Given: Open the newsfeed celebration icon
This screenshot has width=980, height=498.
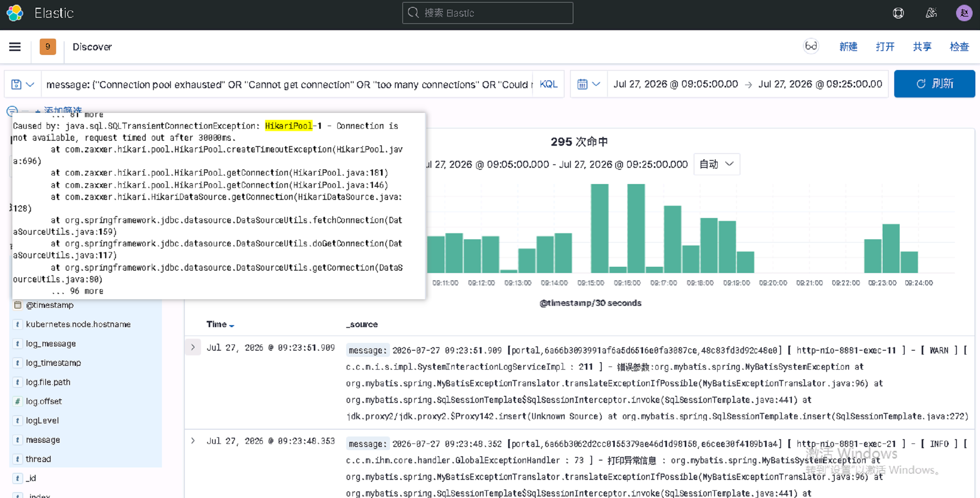Looking at the screenshot, I should pyautogui.click(x=931, y=13).
